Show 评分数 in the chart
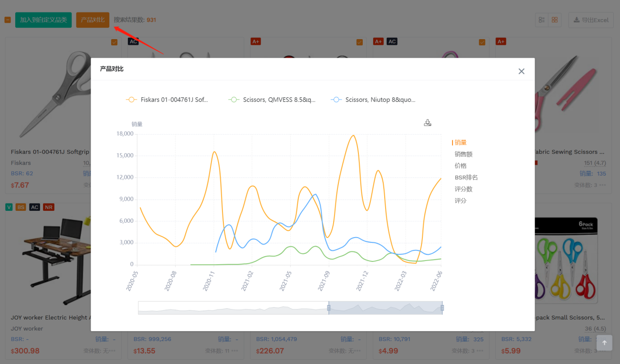 [x=463, y=189]
